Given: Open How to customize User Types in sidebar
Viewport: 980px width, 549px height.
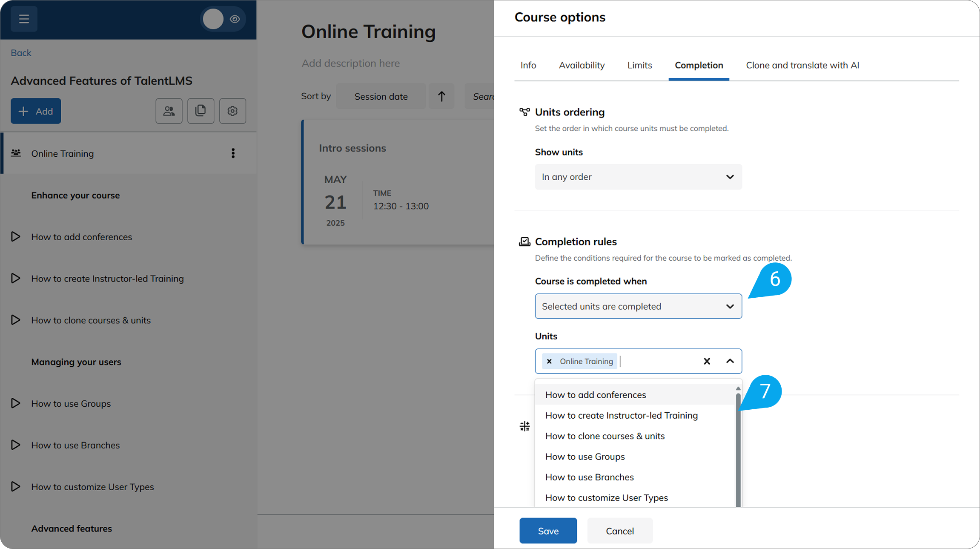Looking at the screenshot, I should coord(92,487).
